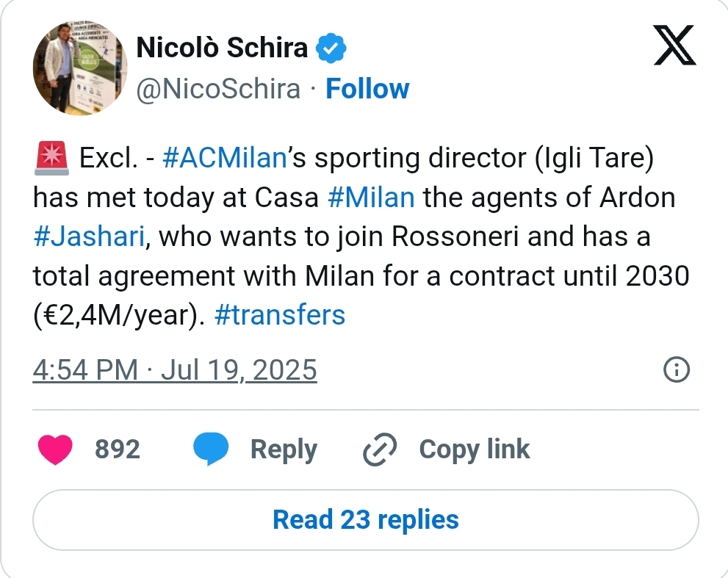
Task: Click the 892 likes count
Action: coord(118,449)
